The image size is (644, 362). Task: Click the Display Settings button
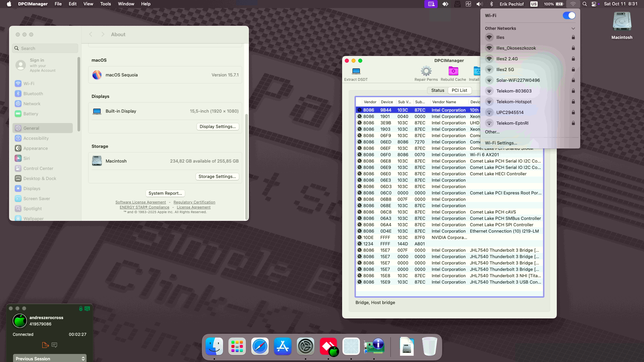[x=218, y=127]
